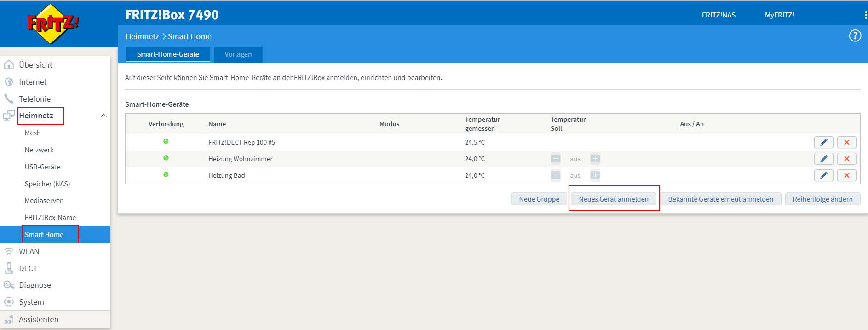Click Smart Home in the breadcrumb
This screenshot has height=330, width=868.
point(190,36)
